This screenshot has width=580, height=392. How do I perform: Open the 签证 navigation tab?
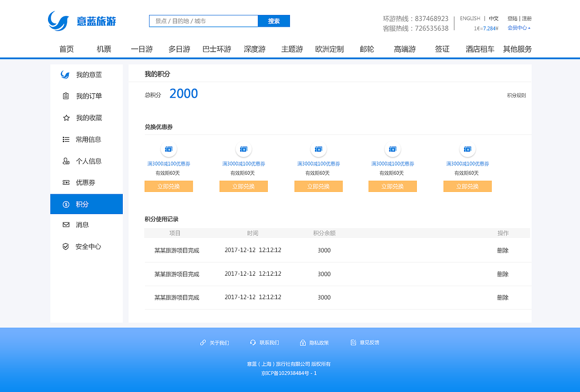(442, 49)
